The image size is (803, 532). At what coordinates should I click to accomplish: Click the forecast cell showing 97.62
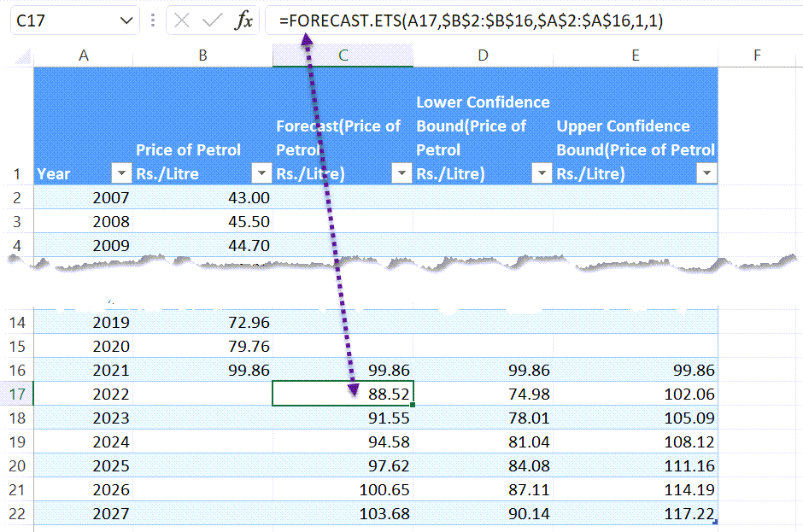pos(343,465)
